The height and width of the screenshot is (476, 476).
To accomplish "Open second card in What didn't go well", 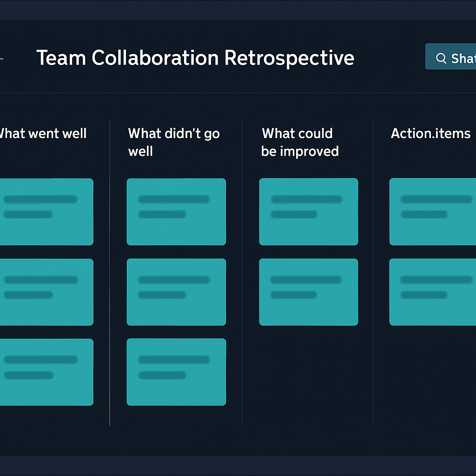I will coord(176,292).
